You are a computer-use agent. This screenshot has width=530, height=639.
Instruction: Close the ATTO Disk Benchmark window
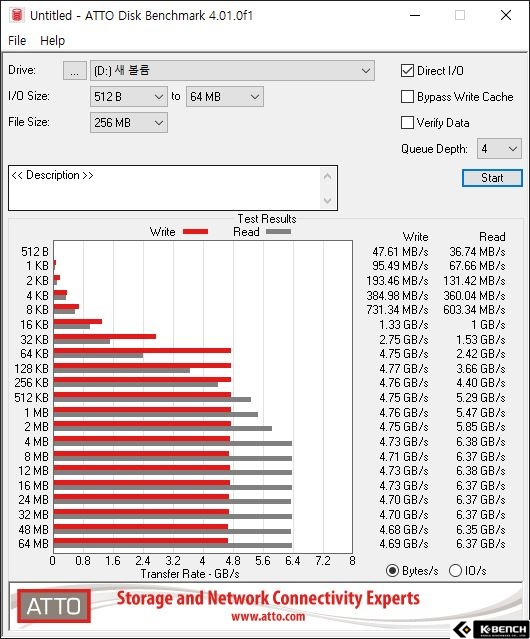[x=506, y=15]
